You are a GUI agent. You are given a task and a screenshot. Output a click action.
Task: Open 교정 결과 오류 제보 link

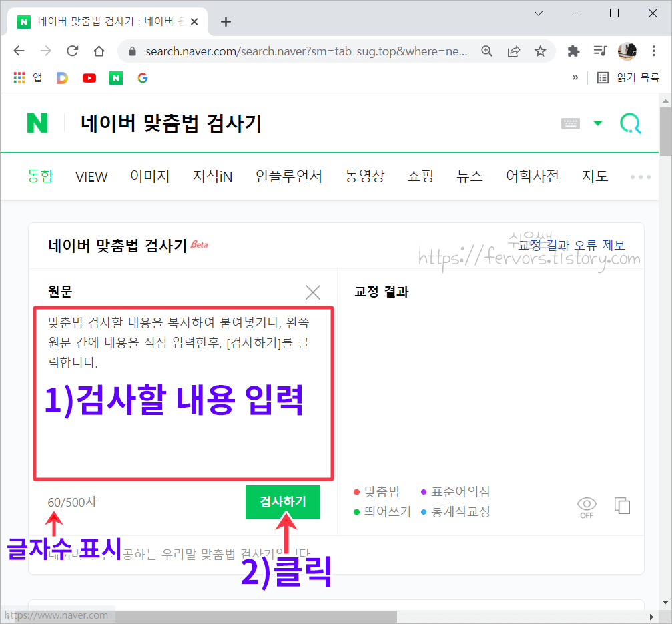tap(572, 245)
